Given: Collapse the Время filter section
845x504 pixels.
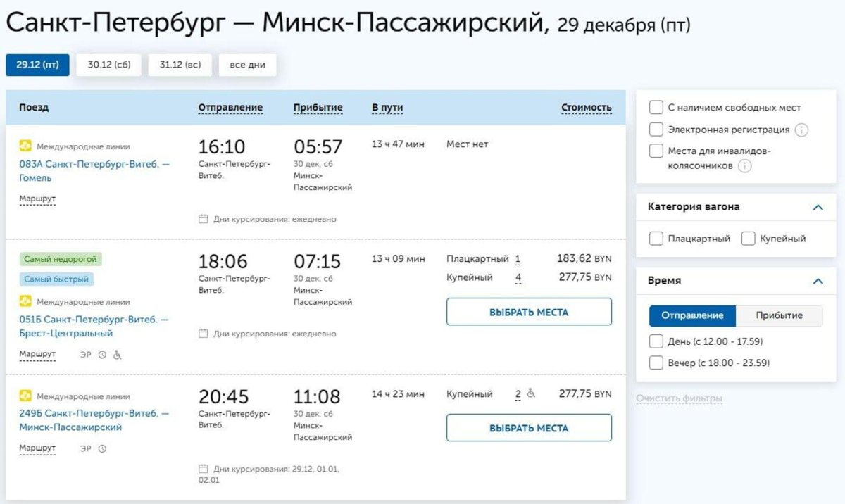Looking at the screenshot, I should (x=818, y=281).
